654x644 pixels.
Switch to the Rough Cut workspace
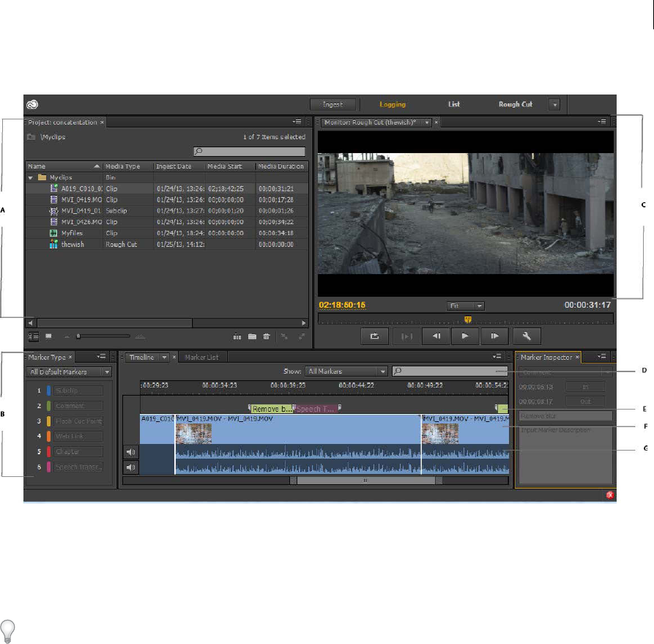tap(516, 104)
